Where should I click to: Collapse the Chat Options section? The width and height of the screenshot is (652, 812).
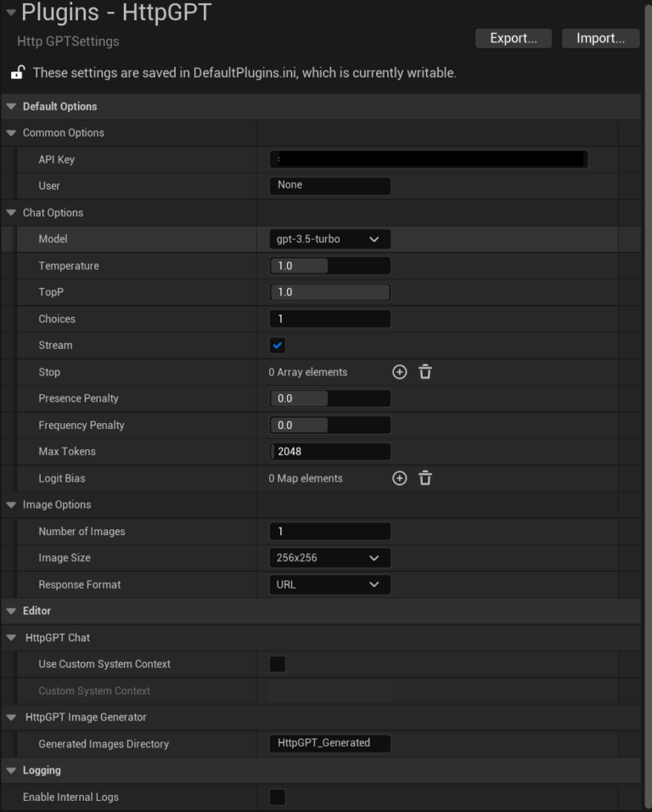tap(9, 212)
